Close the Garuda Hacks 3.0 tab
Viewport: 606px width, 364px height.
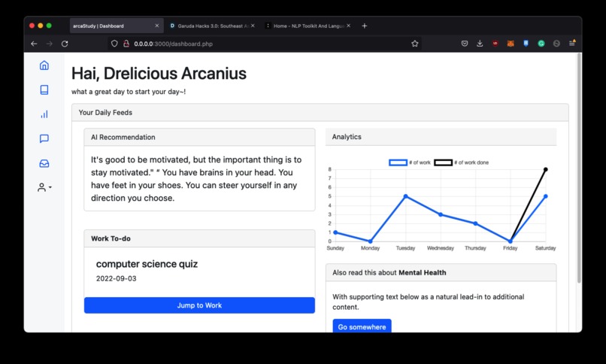click(x=253, y=26)
